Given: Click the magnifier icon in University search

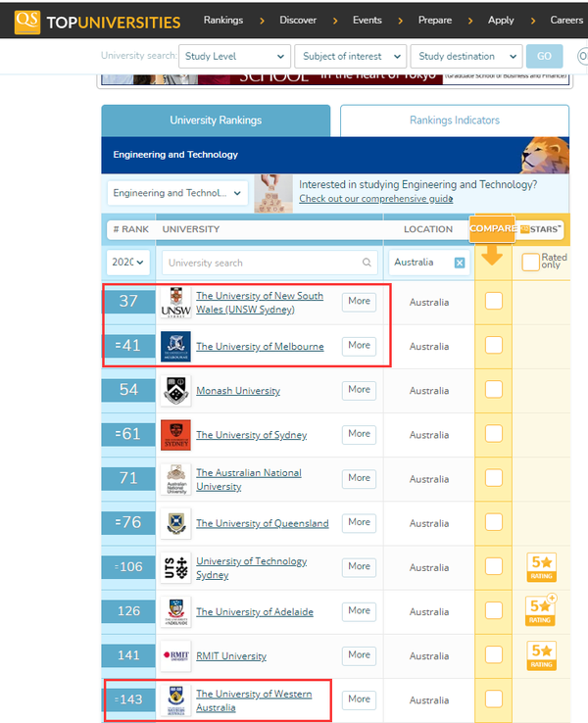Looking at the screenshot, I should click(x=367, y=263).
